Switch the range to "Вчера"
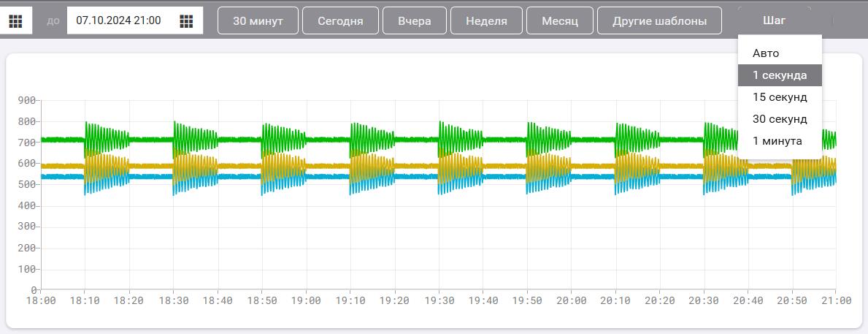 [x=414, y=21]
